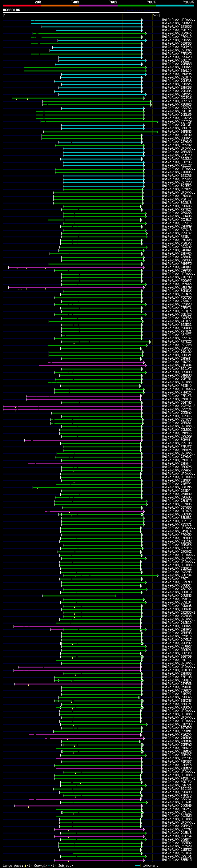Select the UniRef100_Q93YS4-2 label
The height and width of the screenshot is (868, 197).
[179, 406]
